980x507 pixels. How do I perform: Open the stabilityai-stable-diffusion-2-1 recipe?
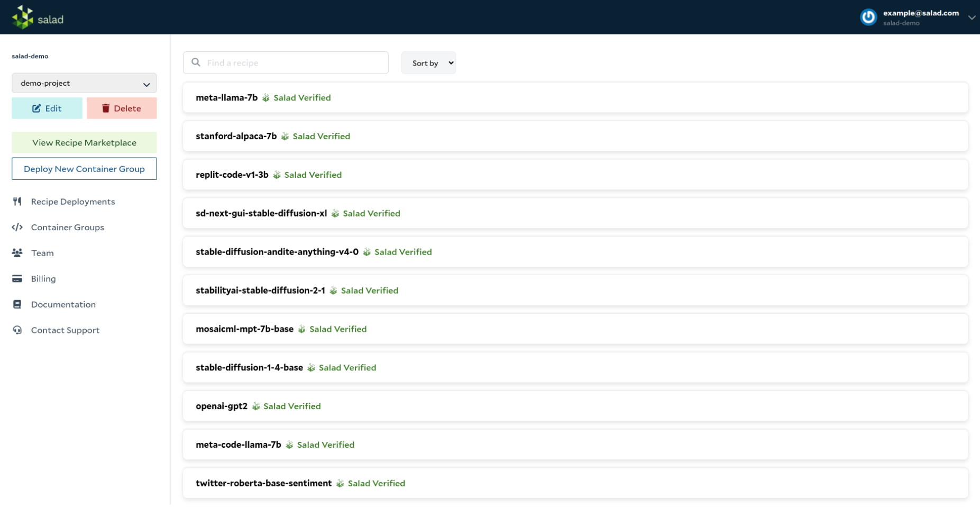(x=575, y=291)
